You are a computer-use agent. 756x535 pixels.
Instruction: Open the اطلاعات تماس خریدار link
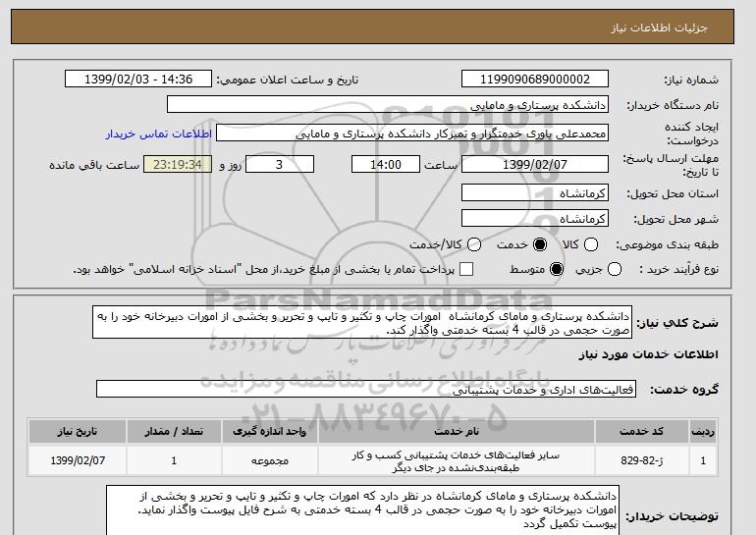[x=159, y=134]
